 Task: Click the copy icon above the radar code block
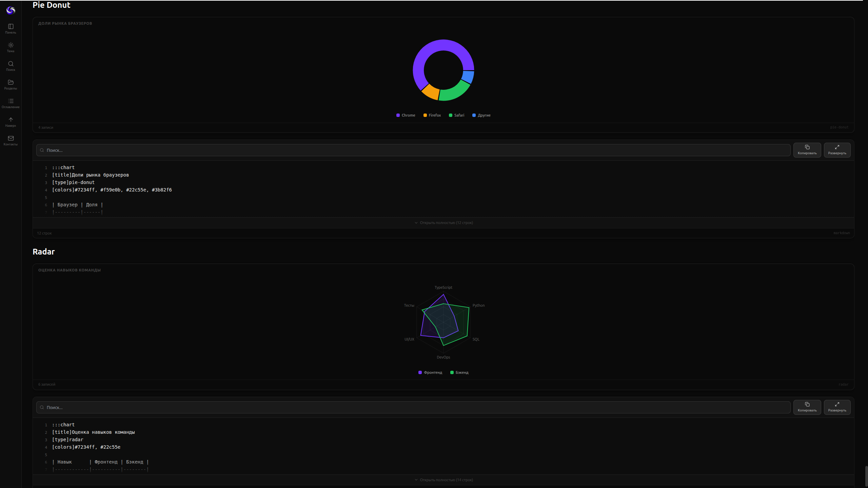(x=807, y=405)
